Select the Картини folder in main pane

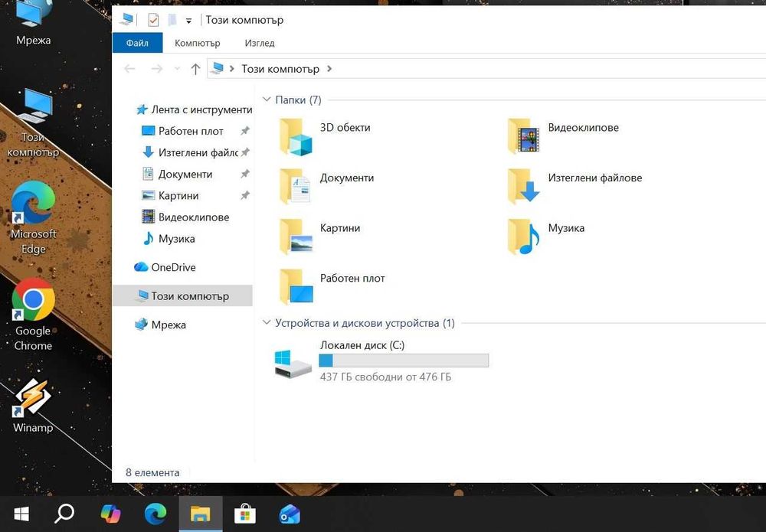(319, 237)
